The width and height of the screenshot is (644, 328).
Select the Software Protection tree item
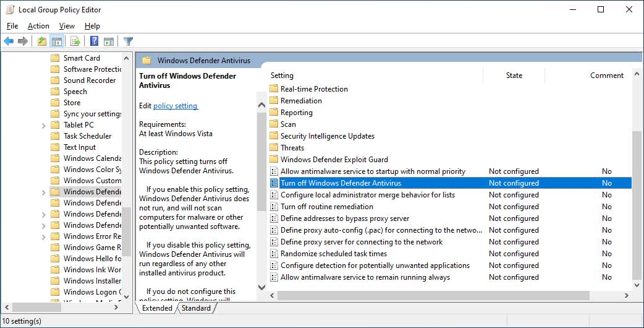(92, 69)
